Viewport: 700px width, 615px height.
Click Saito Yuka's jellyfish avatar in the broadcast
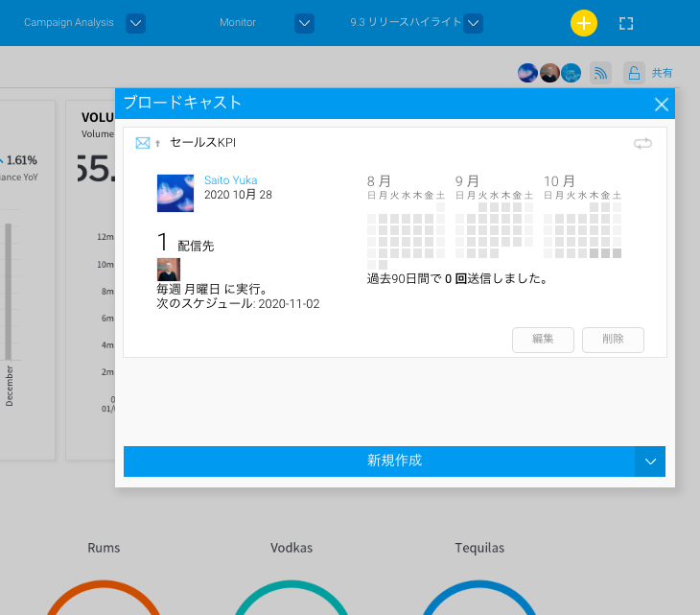175,193
